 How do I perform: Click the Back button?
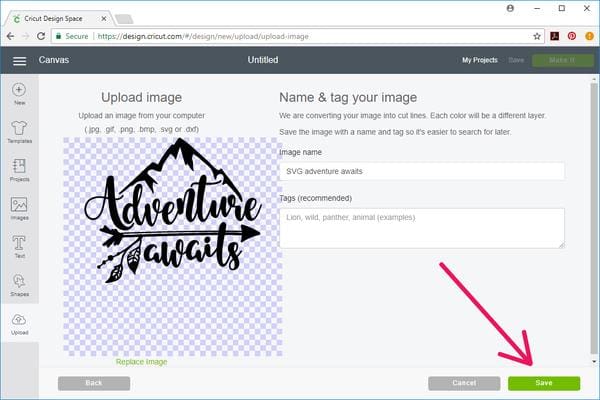(x=94, y=383)
